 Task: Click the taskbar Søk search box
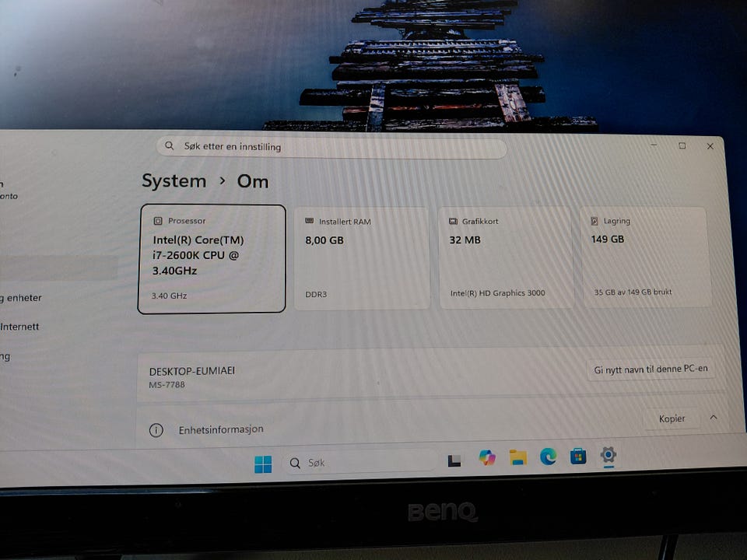pos(359,462)
